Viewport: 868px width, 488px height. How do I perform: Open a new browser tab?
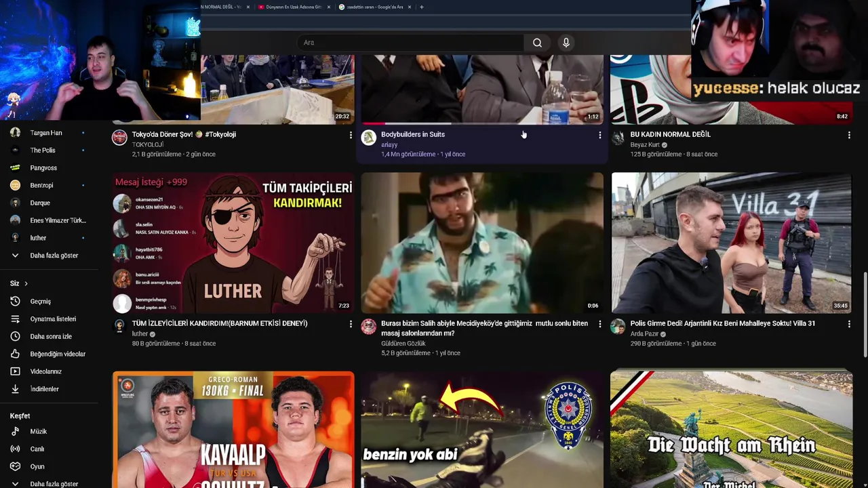(x=422, y=7)
